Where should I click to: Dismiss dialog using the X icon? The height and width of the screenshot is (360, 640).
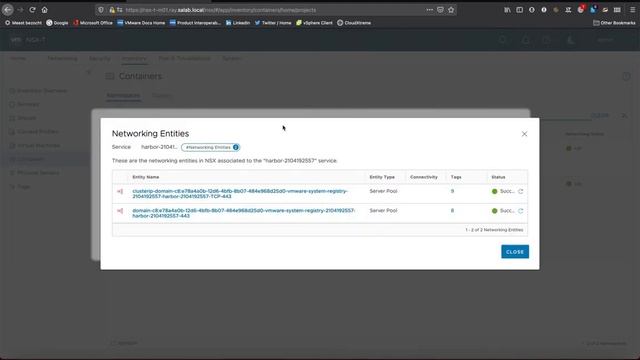click(524, 134)
